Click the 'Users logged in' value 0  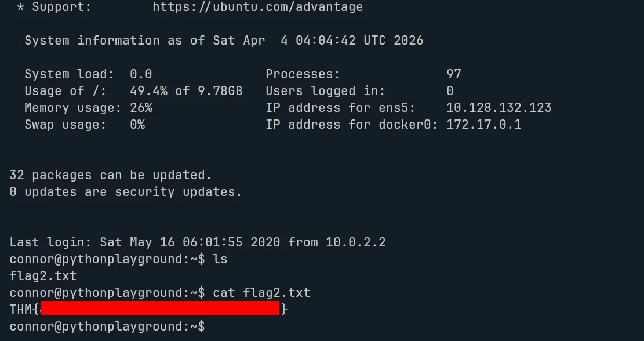[x=450, y=91]
